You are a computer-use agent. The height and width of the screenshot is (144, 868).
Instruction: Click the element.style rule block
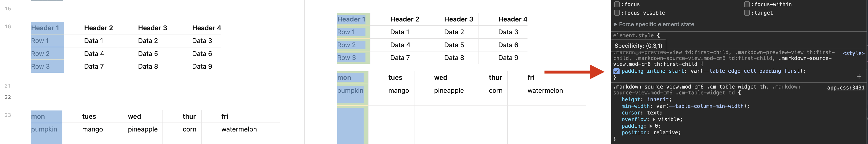pyautogui.click(x=636, y=35)
